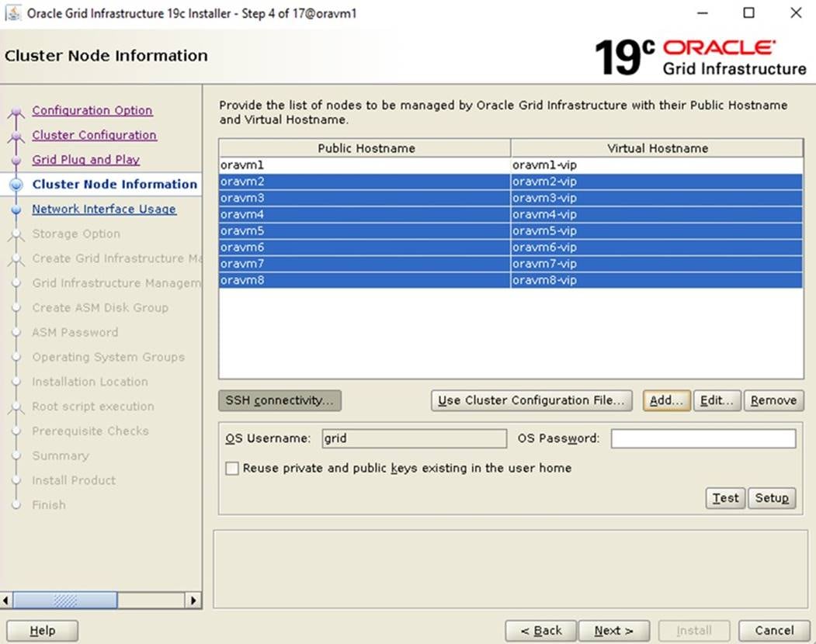This screenshot has height=644, width=816.
Task: Click the Virtual Hostname column header
Action: (658, 148)
